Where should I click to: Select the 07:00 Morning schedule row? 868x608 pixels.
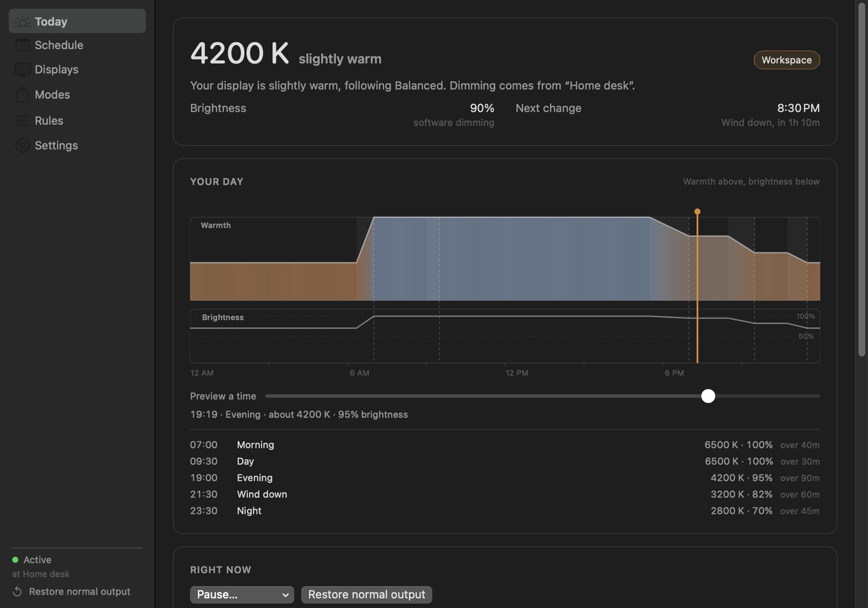505,445
